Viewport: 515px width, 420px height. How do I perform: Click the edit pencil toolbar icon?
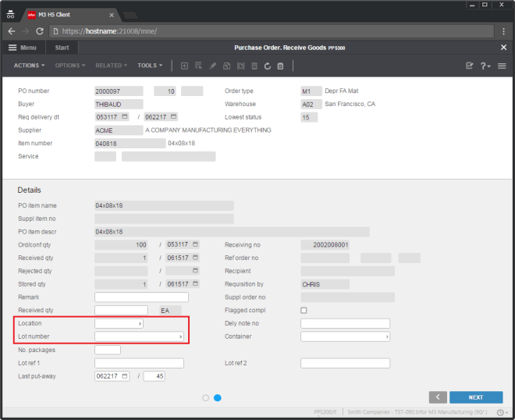coord(212,66)
